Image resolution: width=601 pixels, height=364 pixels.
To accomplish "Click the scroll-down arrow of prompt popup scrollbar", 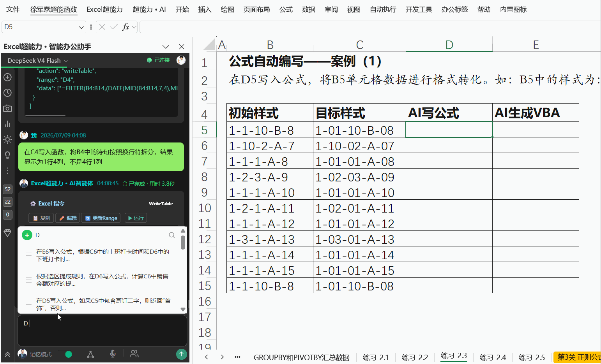I will 183,309.
